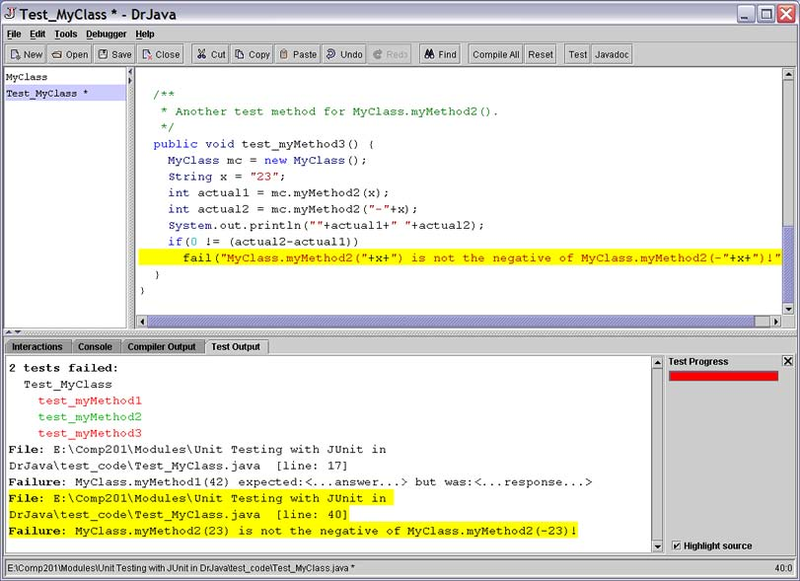Click the if(0 != (actual2-actual1)) line

coord(263,242)
